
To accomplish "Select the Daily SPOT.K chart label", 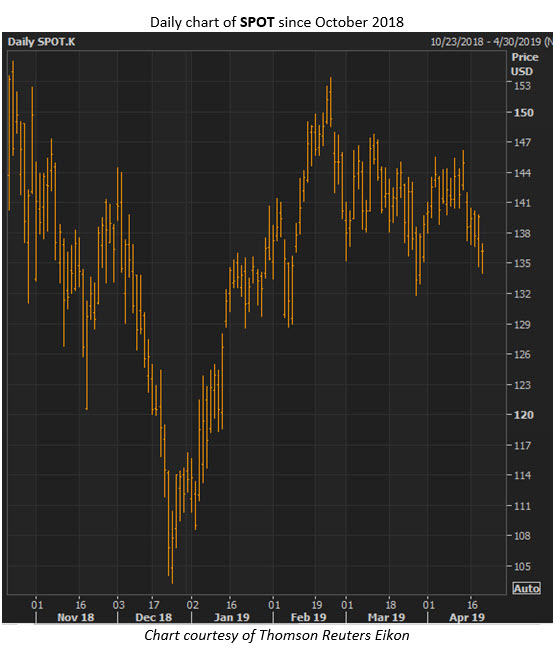I will (41, 42).
